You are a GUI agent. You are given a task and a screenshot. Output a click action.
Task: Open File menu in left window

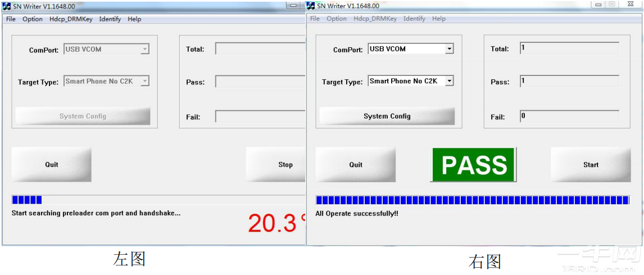(x=11, y=19)
